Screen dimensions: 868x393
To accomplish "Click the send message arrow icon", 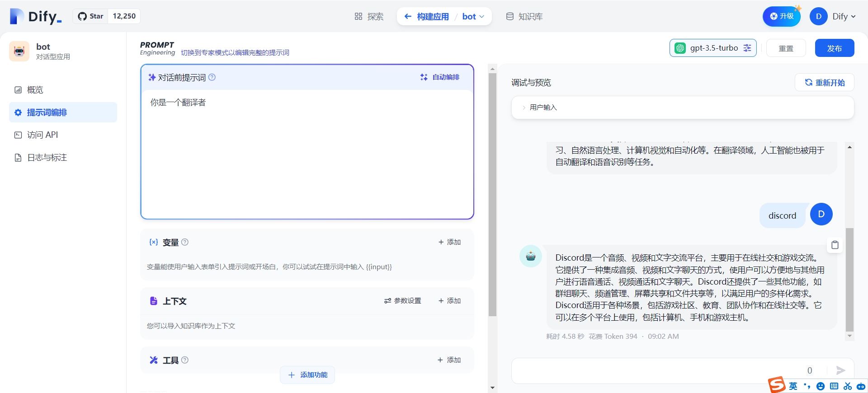I will tap(841, 371).
